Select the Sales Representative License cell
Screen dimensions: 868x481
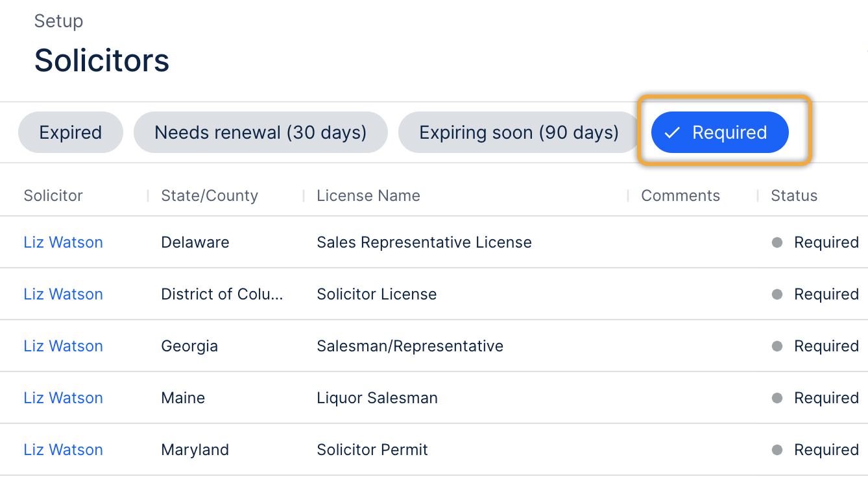(x=424, y=242)
